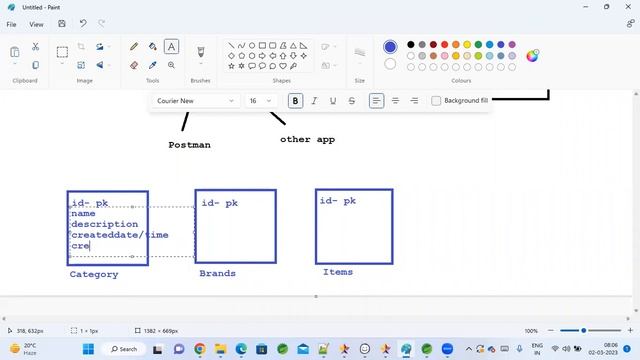Open the View menu
This screenshot has height=360, width=640.
pyautogui.click(x=36, y=24)
